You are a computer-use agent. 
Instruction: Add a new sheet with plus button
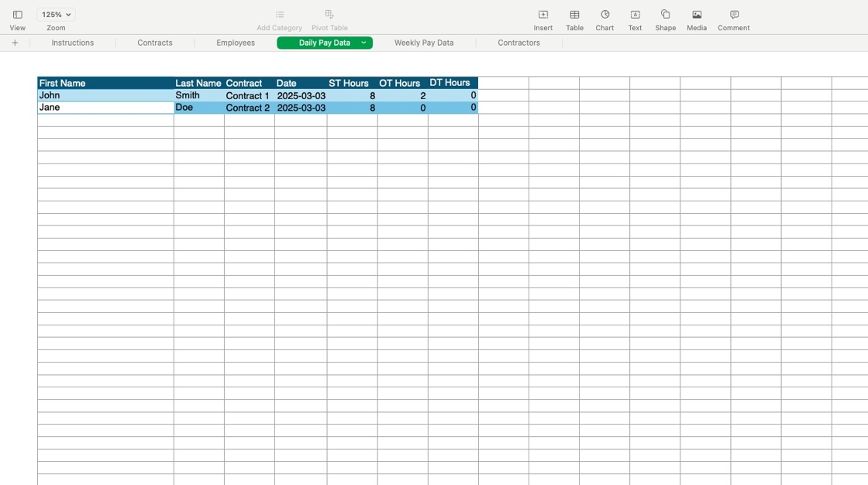pyautogui.click(x=15, y=43)
